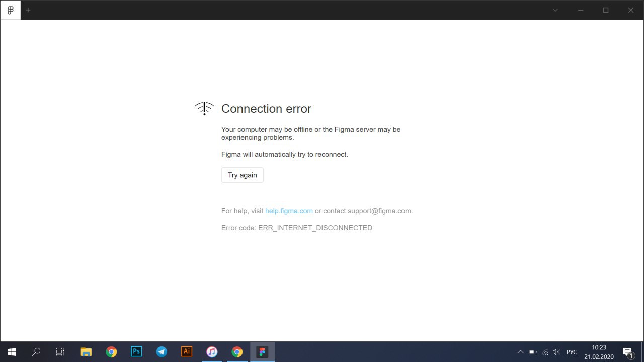
Task: Launch File Explorer from taskbar
Action: tap(86, 352)
